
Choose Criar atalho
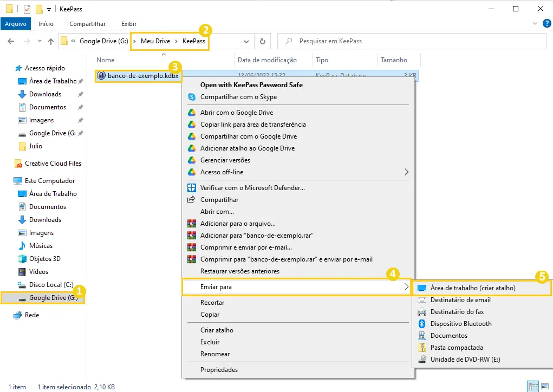(x=217, y=330)
